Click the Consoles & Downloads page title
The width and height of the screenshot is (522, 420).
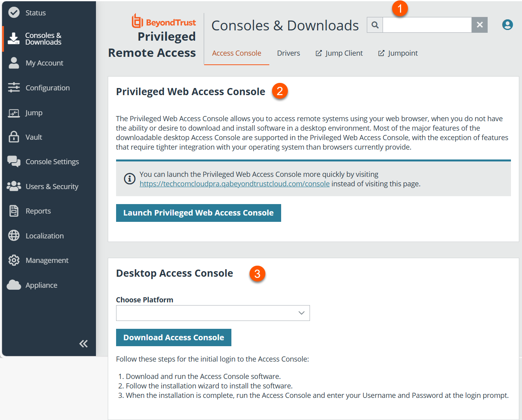(285, 26)
